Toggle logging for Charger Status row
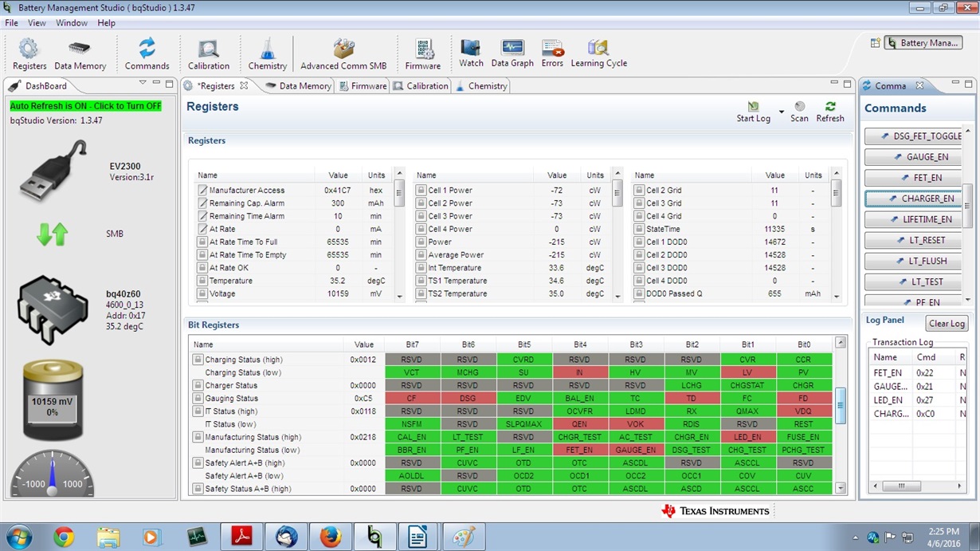This screenshot has height=551, width=980. pyautogui.click(x=198, y=385)
